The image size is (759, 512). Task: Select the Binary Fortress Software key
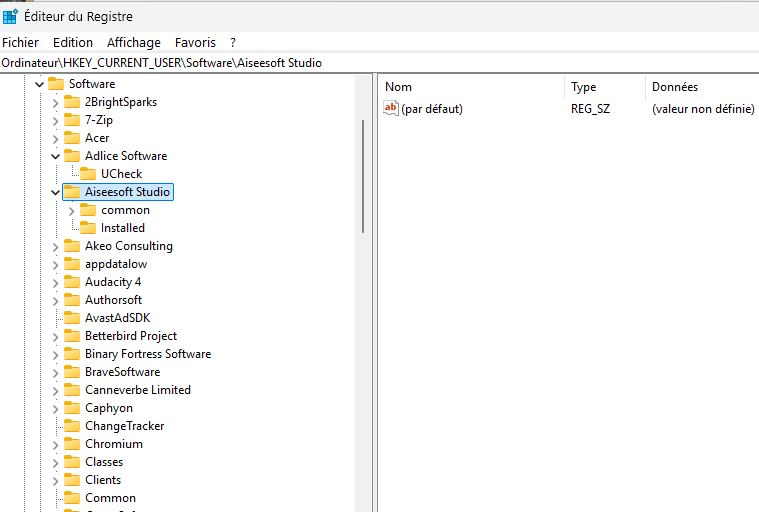[148, 354]
